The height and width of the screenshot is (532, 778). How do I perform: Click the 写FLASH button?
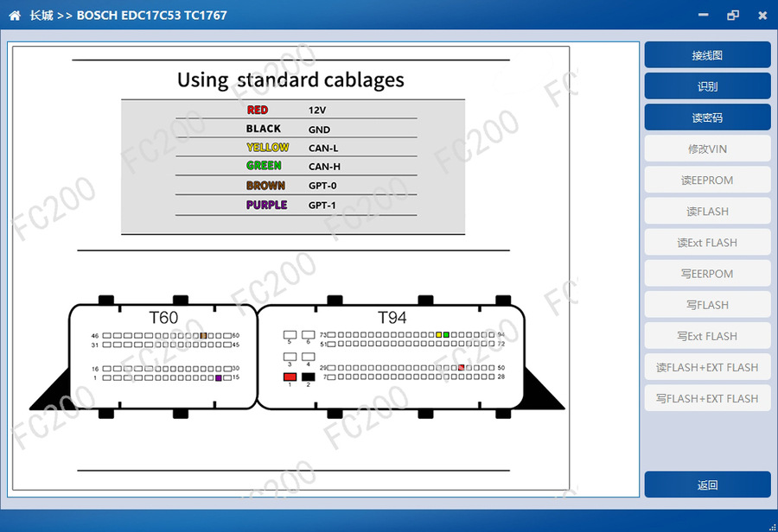[x=707, y=305]
